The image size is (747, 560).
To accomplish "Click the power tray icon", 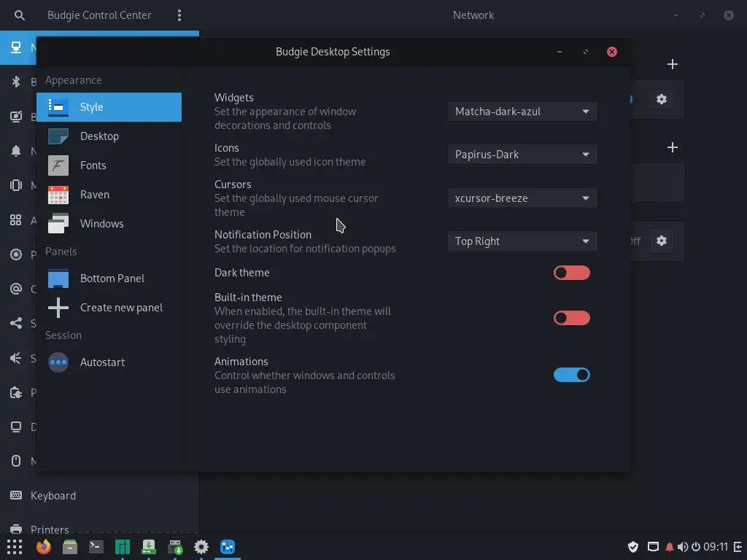I will tap(696, 547).
